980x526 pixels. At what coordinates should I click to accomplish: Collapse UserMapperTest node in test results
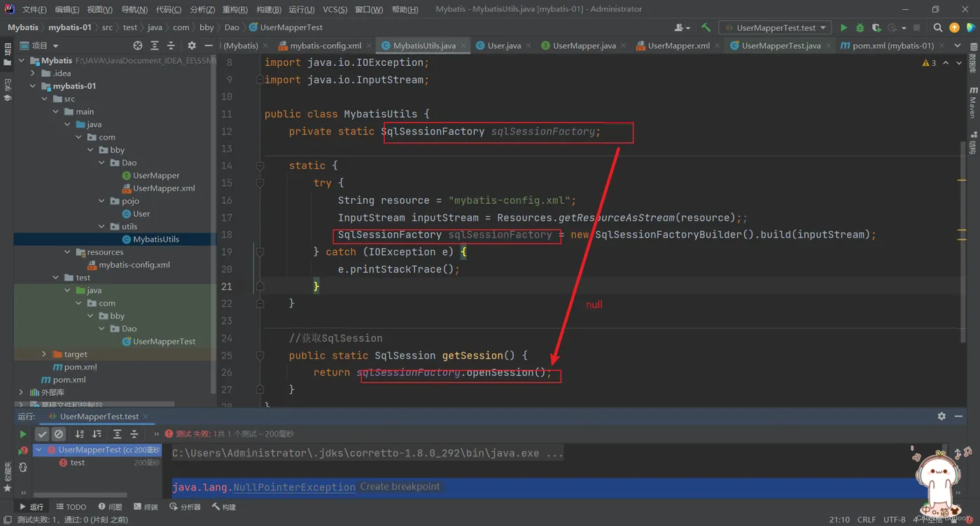(x=39, y=450)
